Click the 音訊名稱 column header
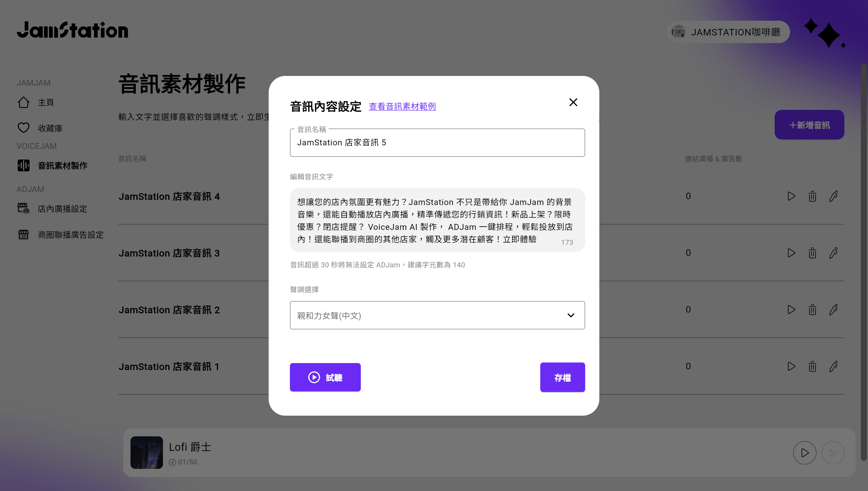Image resolution: width=868 pixels, height=491 pixels. click(x=132, y=159)
